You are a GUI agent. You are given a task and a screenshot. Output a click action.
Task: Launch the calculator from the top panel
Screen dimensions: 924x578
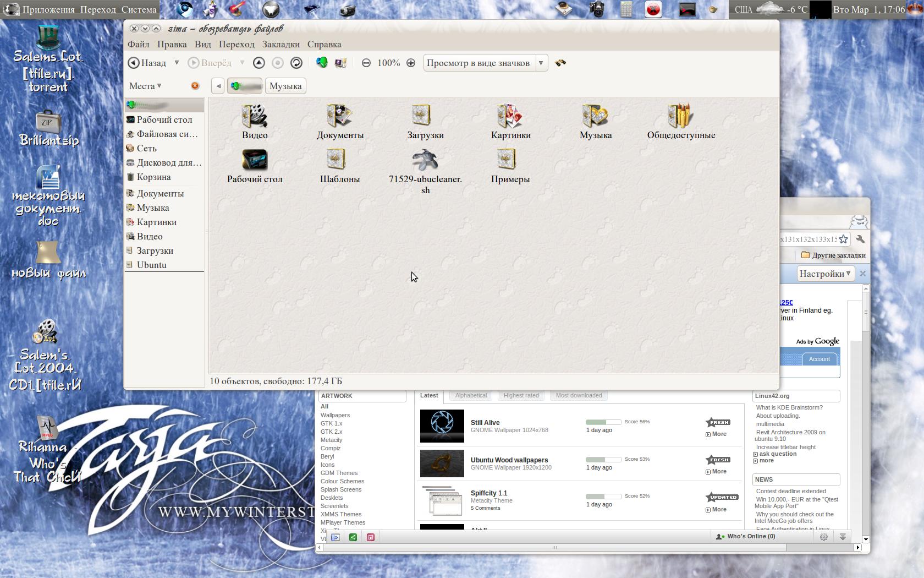pyautogui.click(x=626, y=9)
